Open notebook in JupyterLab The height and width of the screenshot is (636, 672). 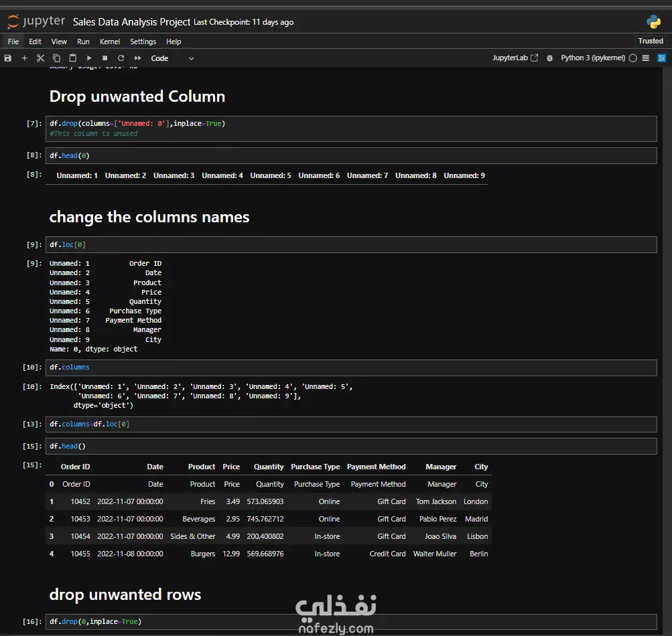(515, 58)
